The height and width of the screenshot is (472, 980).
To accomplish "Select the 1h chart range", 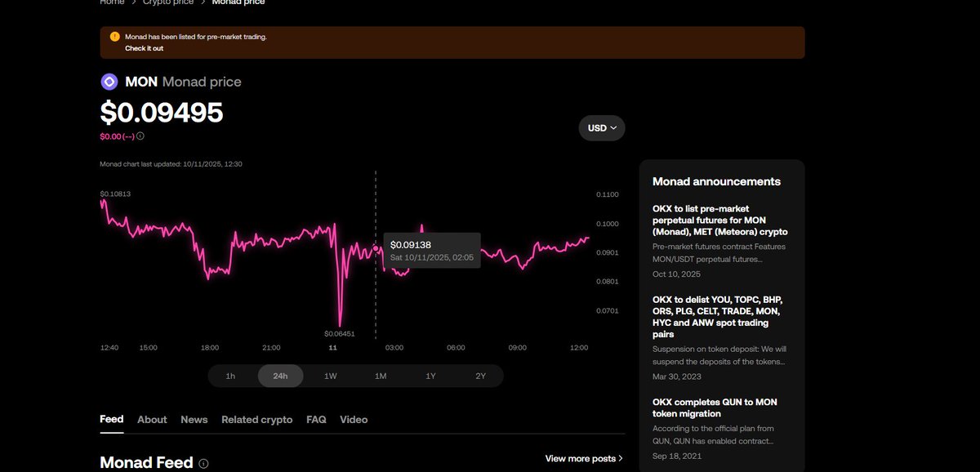I will 230,376.
